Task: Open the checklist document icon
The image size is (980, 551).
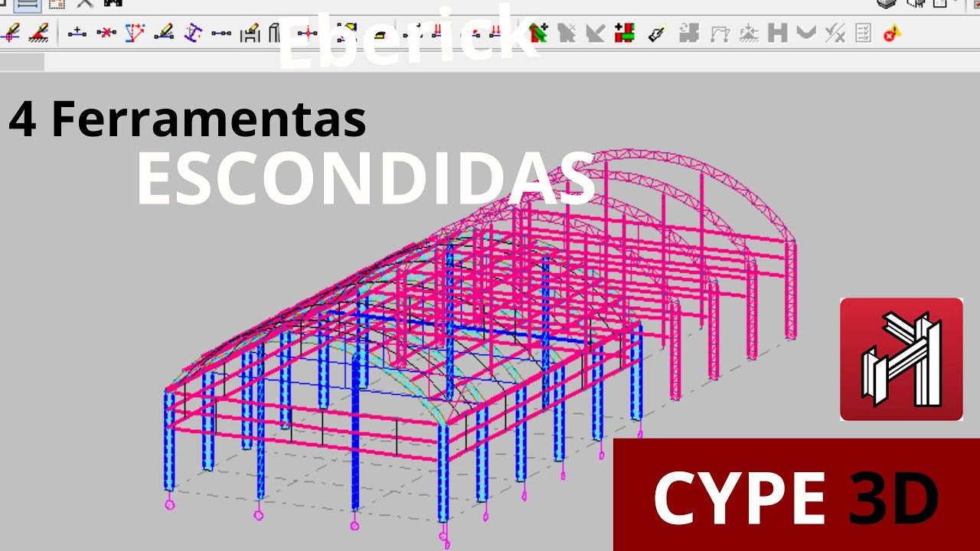Action: 863,33
